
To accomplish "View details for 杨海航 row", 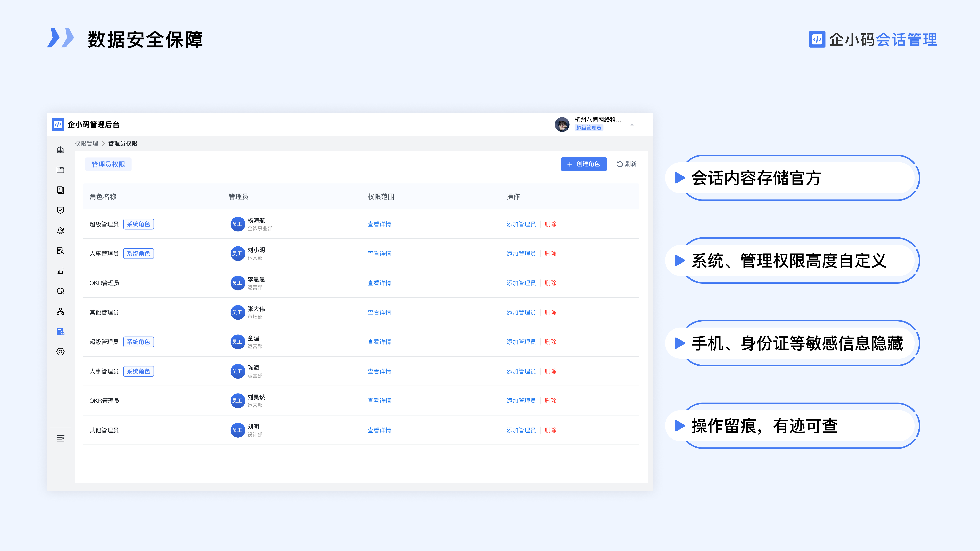I will (379, 224).
